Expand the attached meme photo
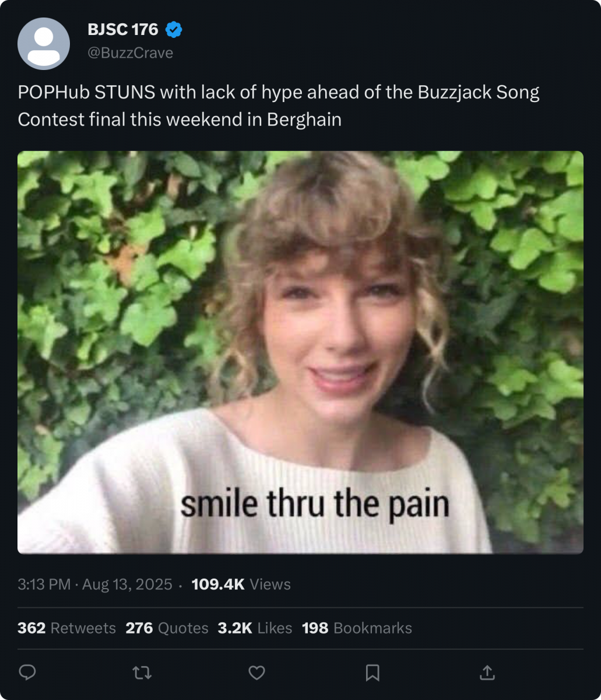601x700 pixels. pos(300,352)
